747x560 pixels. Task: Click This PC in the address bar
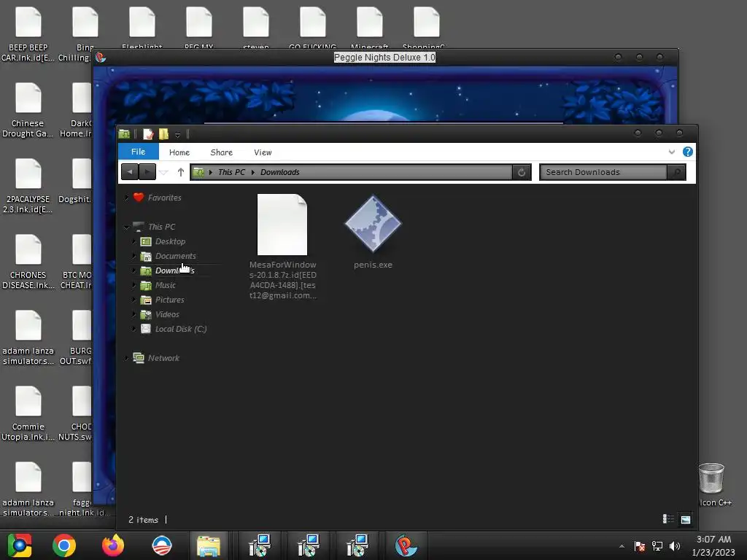(x=231, y=172)
